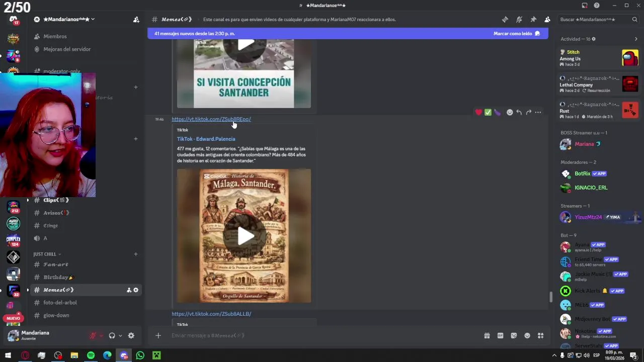Select the Avisos channel
The height and width of the screenshot is (362, 644).
[x=56, y=213]
